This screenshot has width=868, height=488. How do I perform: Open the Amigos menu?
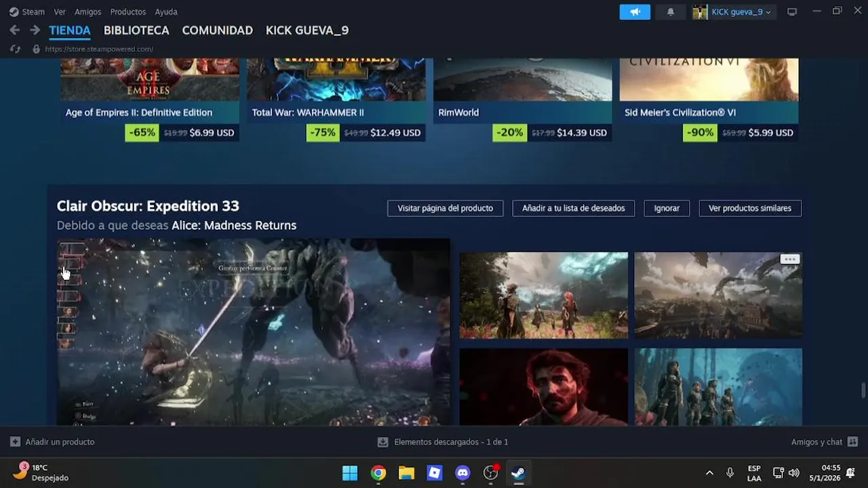point(88,12)
